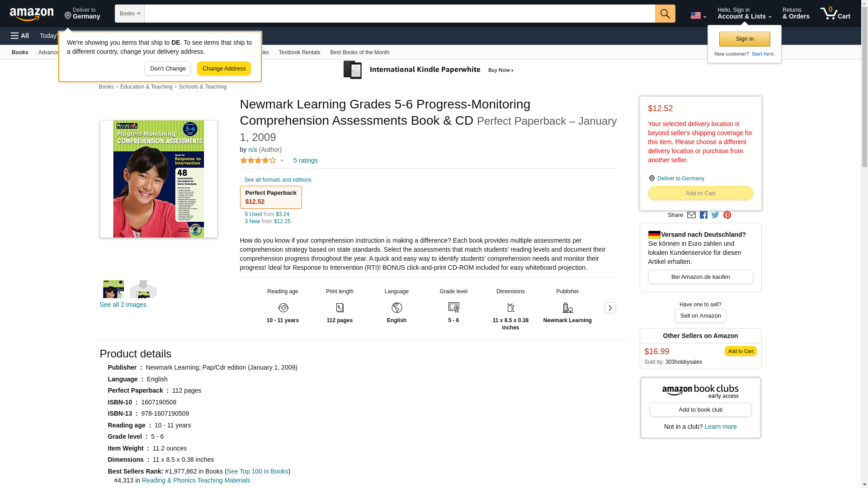
Task: Expand the star rating breakdown arrow
Action: (282, 160)
